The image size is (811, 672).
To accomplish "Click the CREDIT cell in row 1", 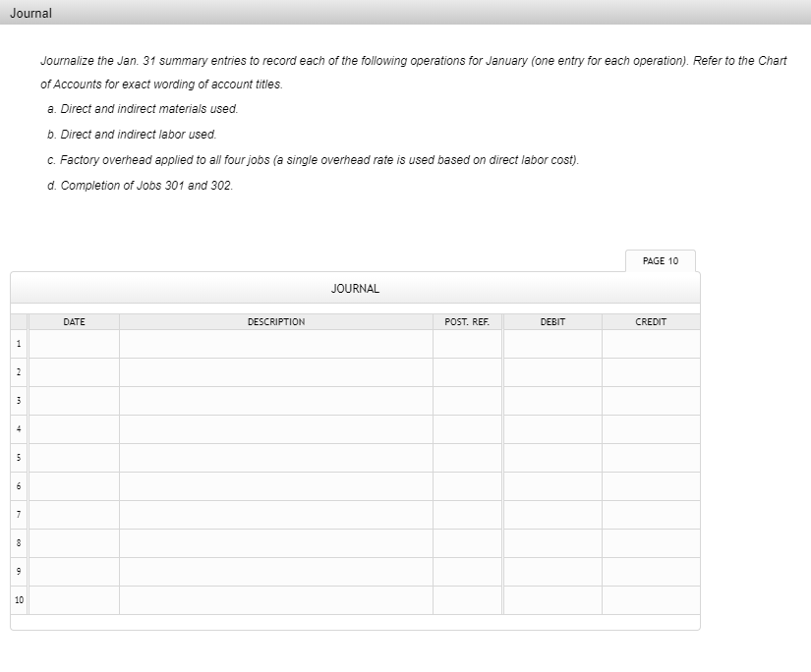I will 650,342.
